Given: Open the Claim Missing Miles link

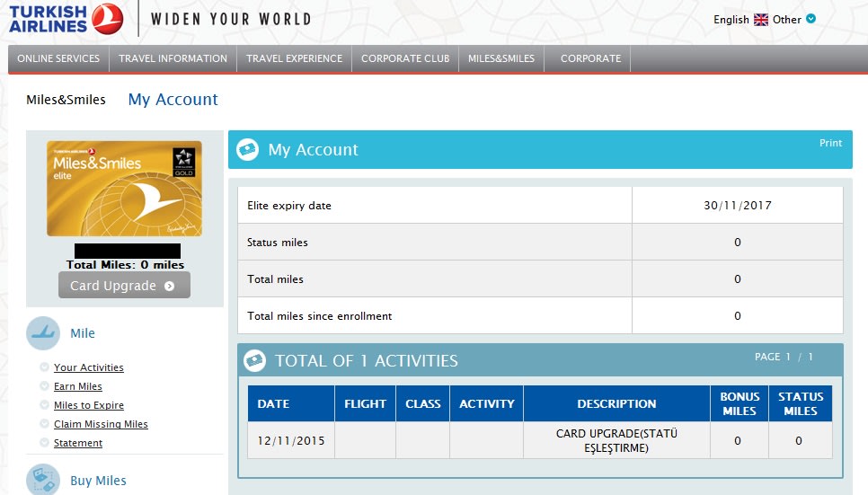Looking at the screenshot, I should coord(101,424).
